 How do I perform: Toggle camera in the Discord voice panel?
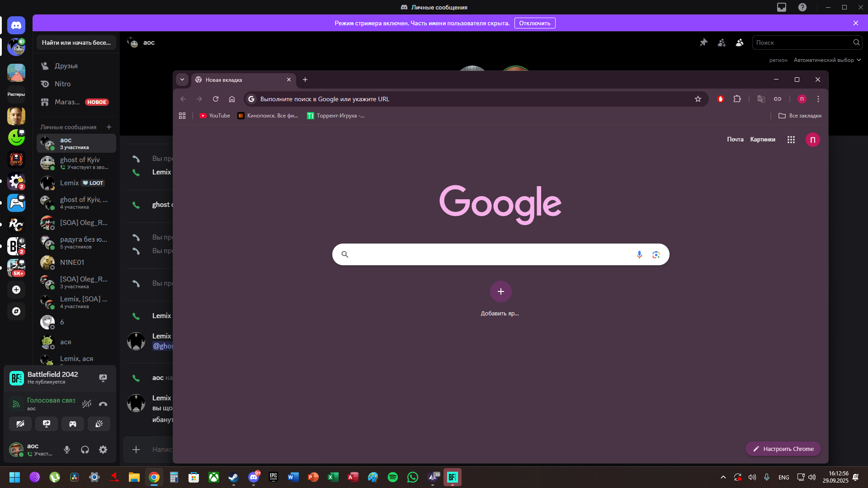[20, 424]
